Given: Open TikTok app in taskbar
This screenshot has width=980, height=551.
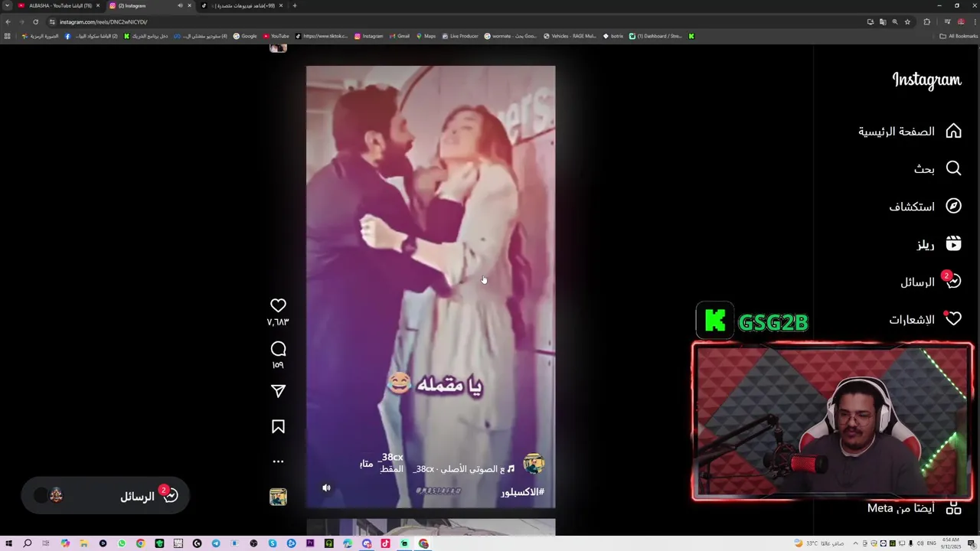Looking at the screenshot, I should click(385, 543).
